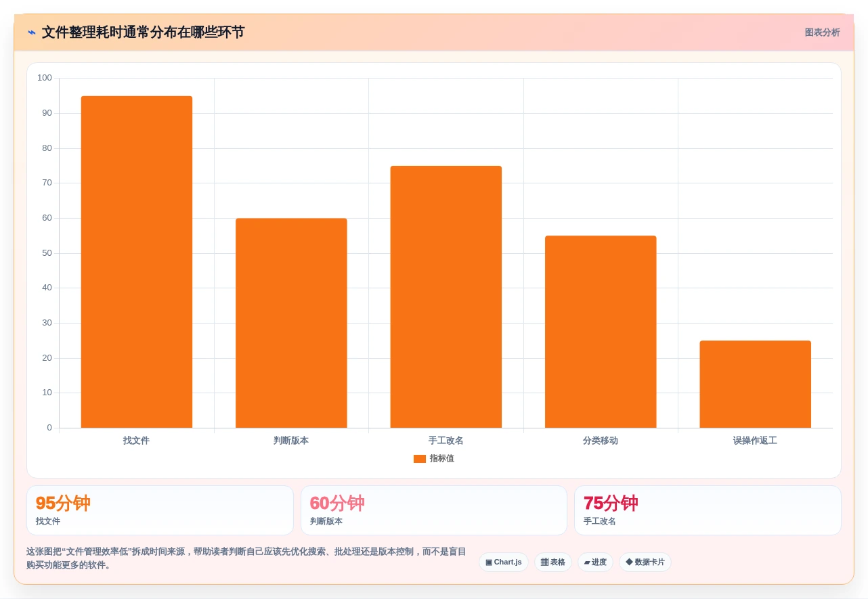Click the 误操作返工 axis label
This screenshot has width=868, height=599.
pos(755,441)
